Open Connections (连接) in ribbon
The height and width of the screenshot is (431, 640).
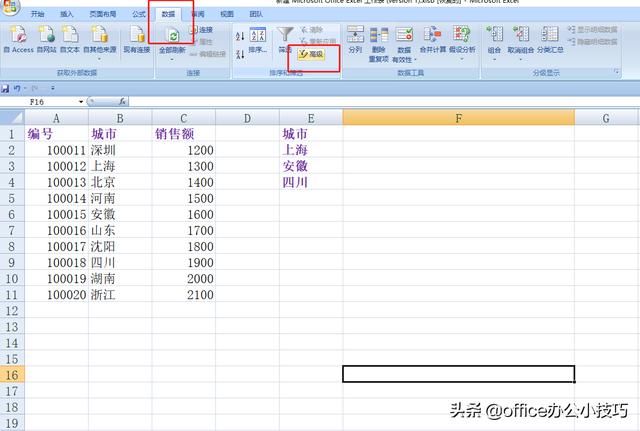click(202, 30)
